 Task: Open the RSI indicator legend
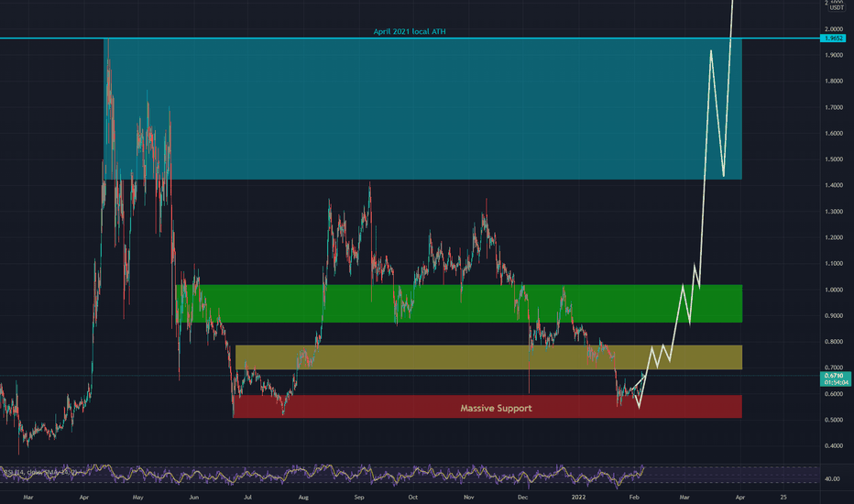[41, 472]
